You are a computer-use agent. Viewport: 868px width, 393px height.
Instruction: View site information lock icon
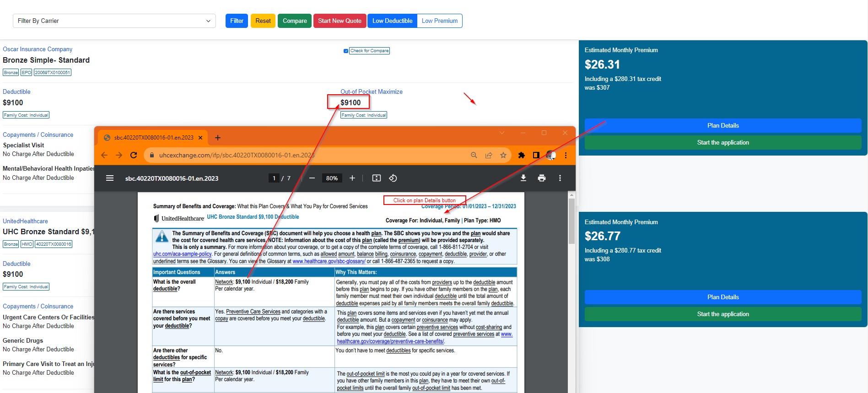point(152,155)
